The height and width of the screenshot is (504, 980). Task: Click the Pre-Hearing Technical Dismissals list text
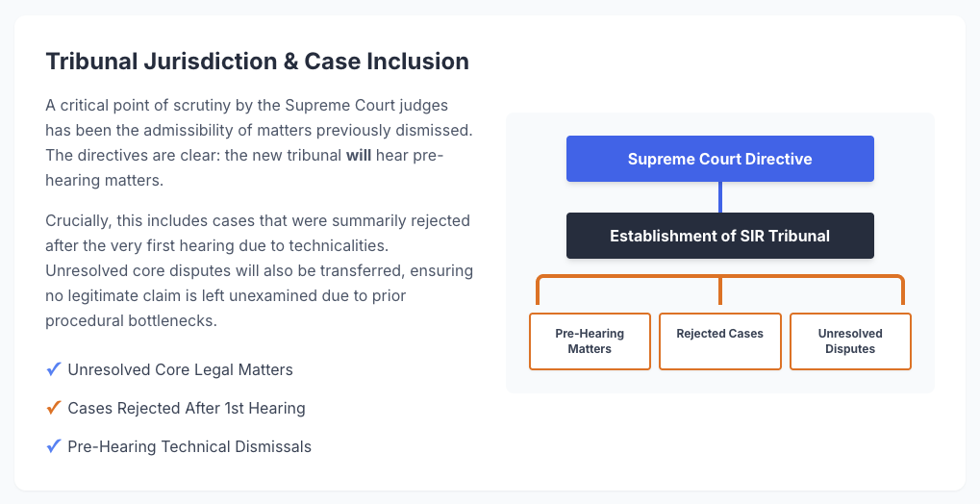tap(189, 446)
